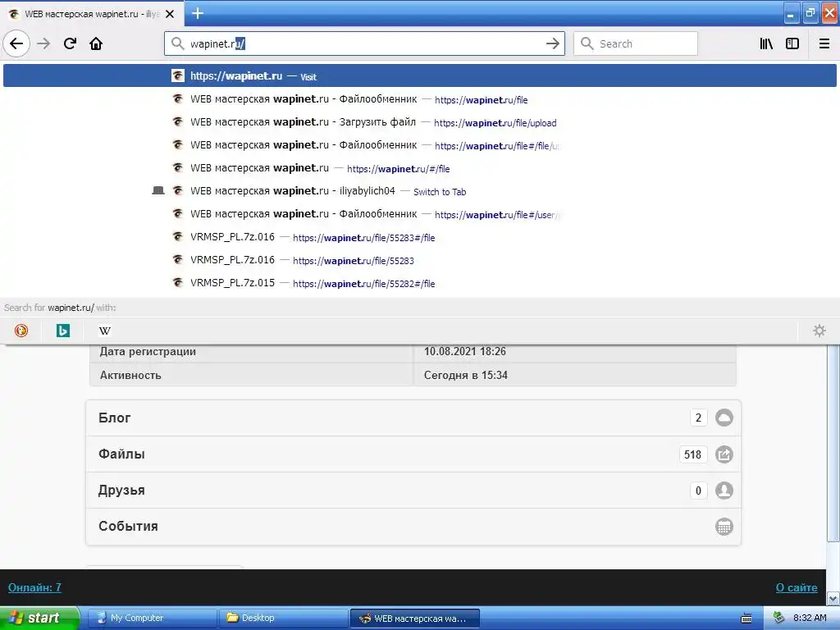Open the Library bookshelf icon
This screenshot has width=840, height=630.
pos(766,43)
